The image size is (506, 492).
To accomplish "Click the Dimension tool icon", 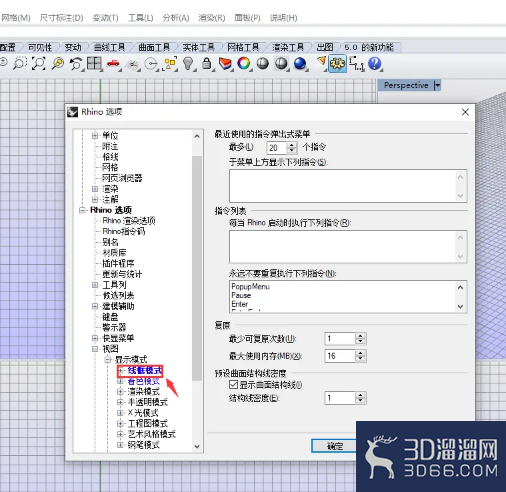I will point(356,63).
